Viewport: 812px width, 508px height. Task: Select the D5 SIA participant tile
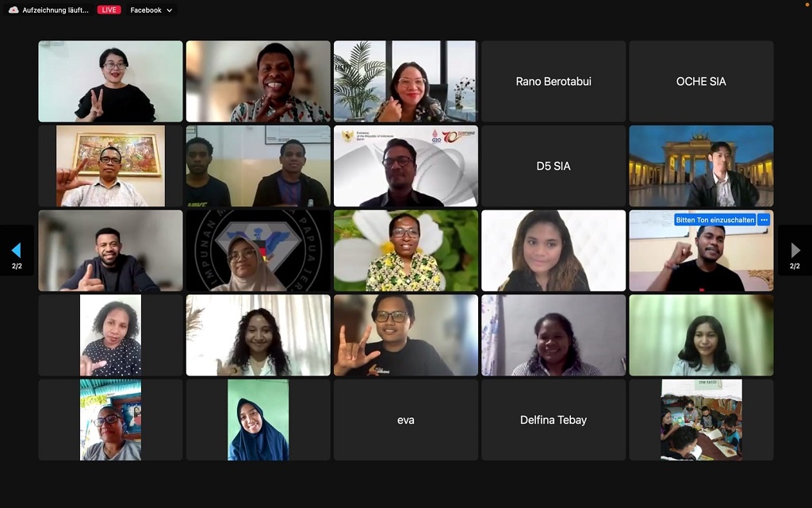553,166
